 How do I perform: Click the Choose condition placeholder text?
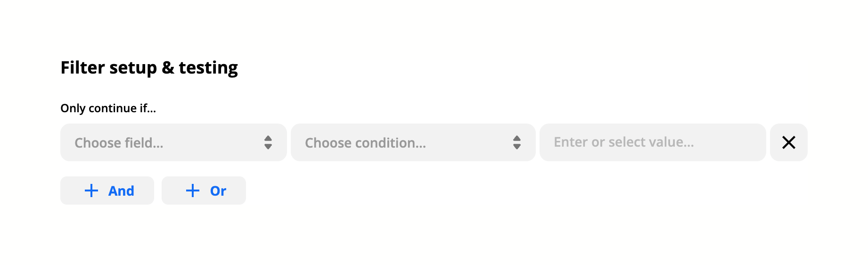click(x=365, y=143)
